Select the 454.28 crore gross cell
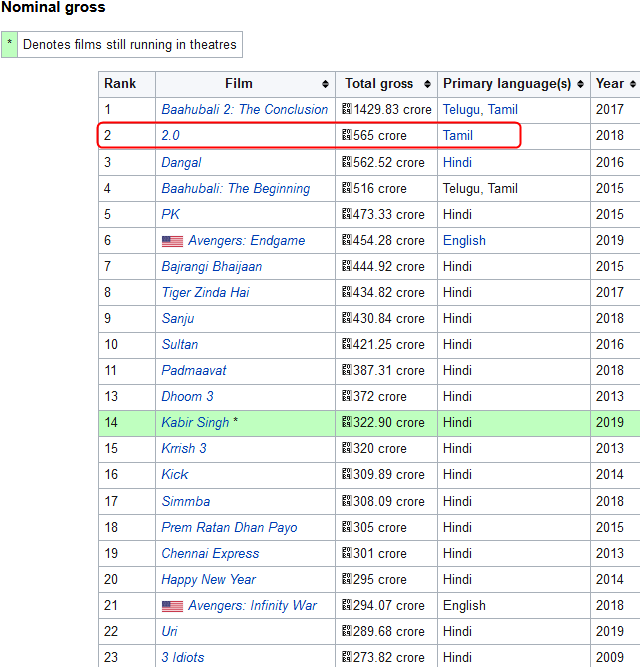The width and height of the screenshot is (640, 667). pos(386,241)
